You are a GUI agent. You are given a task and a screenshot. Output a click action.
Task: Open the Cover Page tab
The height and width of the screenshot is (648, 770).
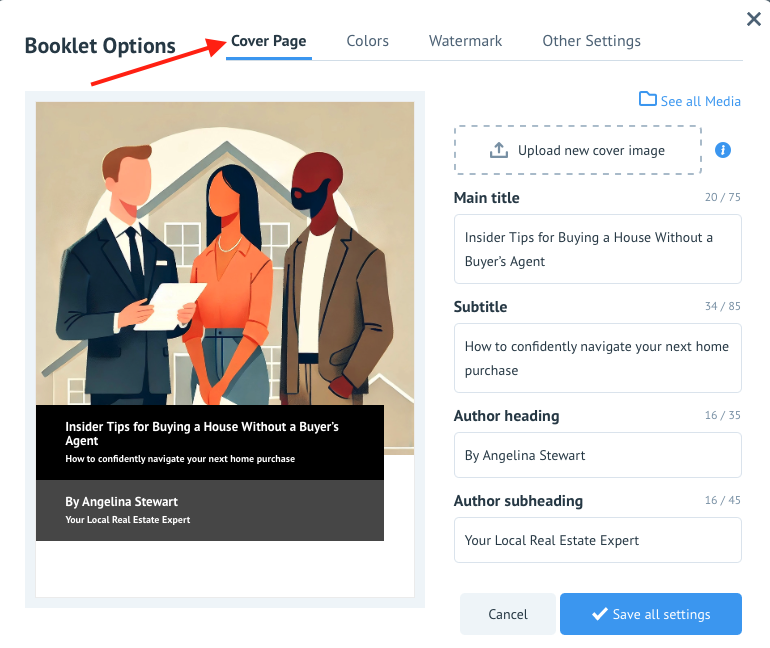point(269,41)
